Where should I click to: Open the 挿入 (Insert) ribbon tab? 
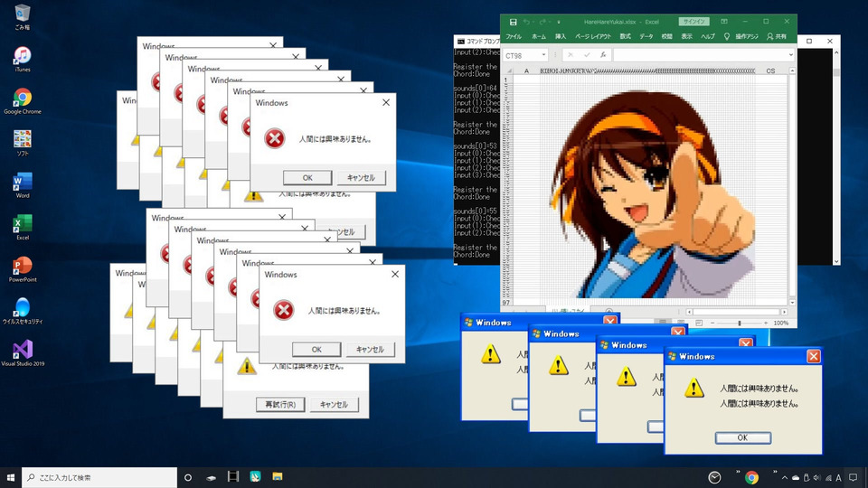coord(561,36)
